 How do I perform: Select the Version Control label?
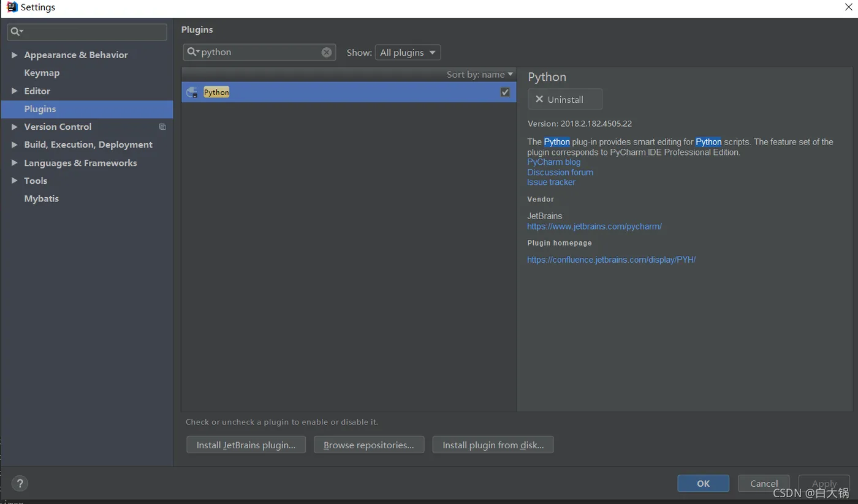pyautogui.click(x=58, y=127)
